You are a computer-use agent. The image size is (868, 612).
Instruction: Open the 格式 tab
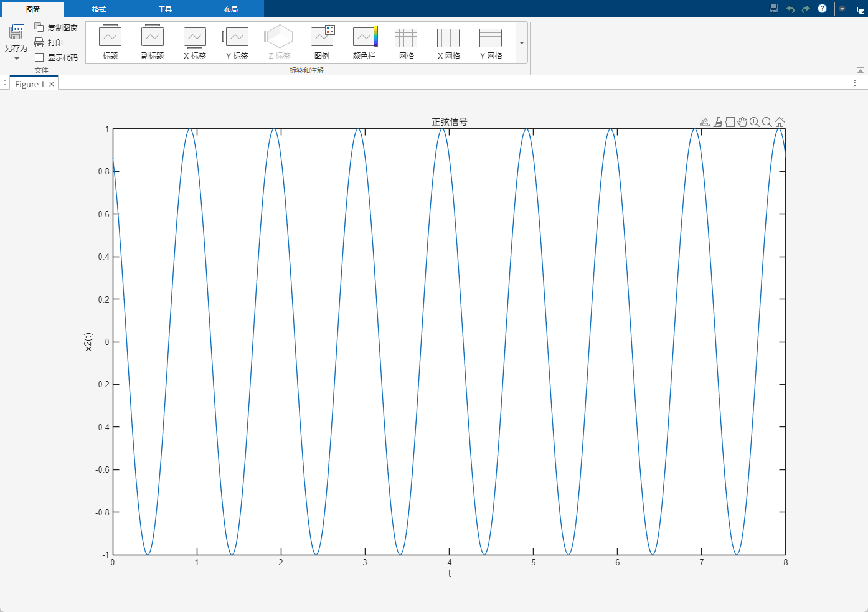coord(99,9)
